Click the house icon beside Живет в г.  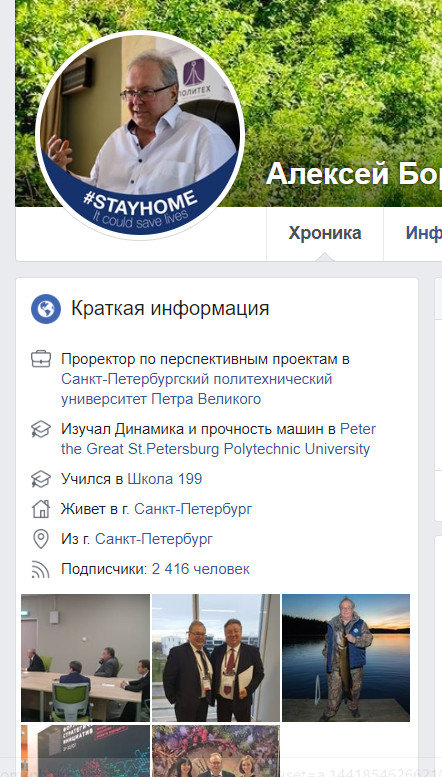(x=41, y=509)
